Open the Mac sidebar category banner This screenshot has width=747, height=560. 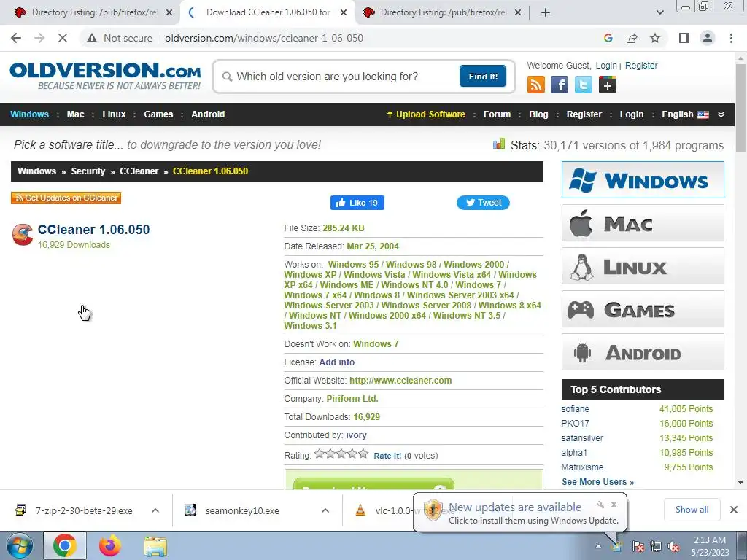point(643,223)
